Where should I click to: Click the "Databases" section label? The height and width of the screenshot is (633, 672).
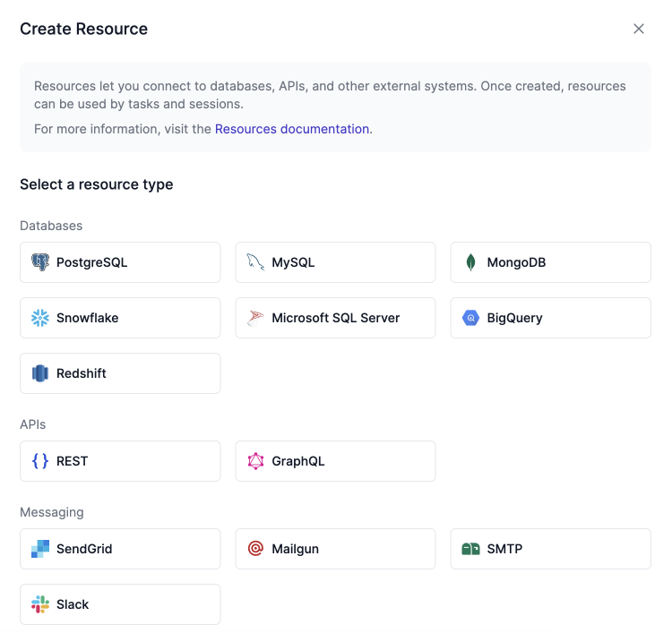tap(51, 226)
